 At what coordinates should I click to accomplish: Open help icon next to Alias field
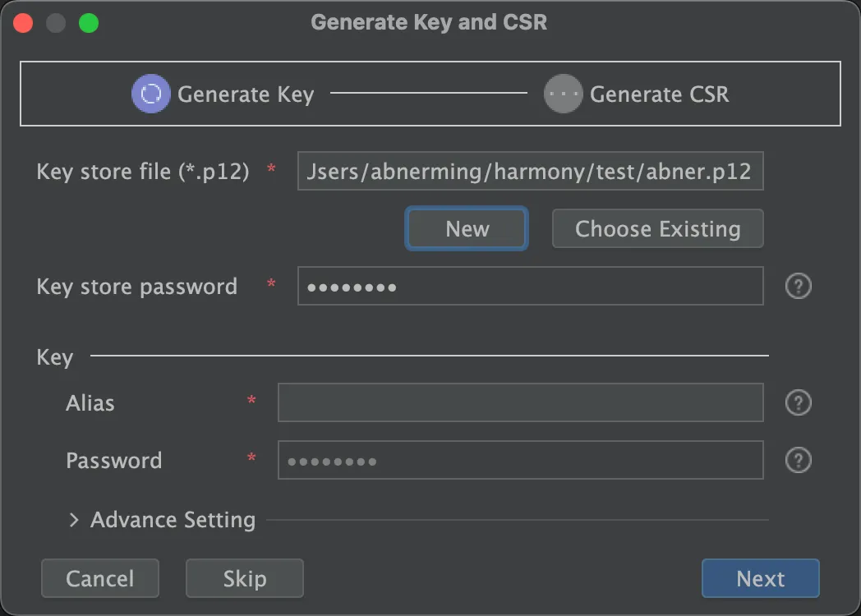coord(799,402)
